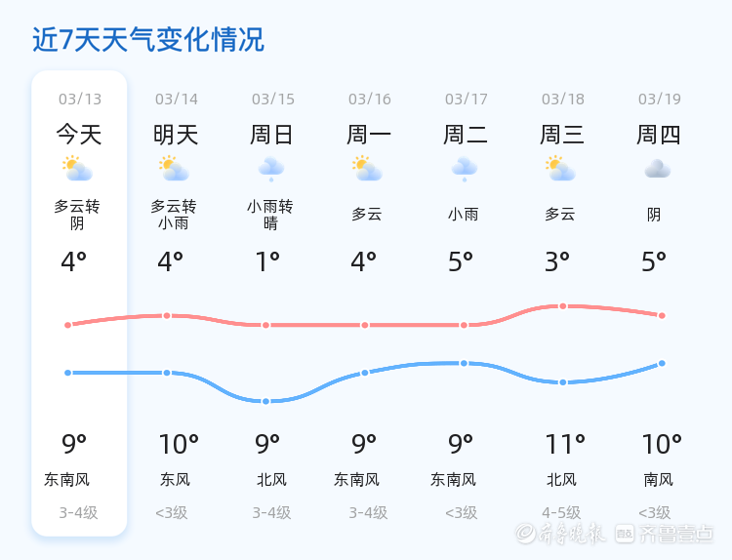Image resolution: width=732 pixels, height=560 pixels.
Task: Click the overcast cloud icon for 周四
Action: pyautogui.click(x=658, y=170)
